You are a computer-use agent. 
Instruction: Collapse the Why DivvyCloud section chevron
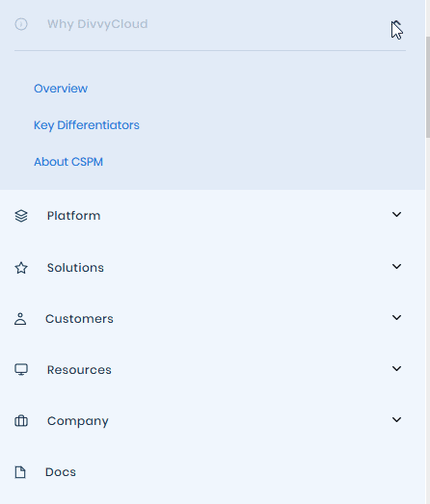click(396, 24)
